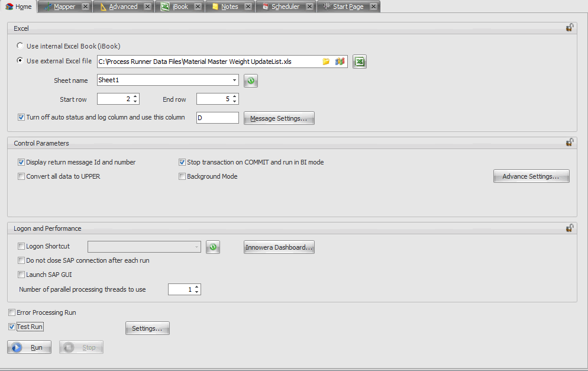Increase the Start row value
Viewport: 588px width, 371px height.
(x=135, y=96)
